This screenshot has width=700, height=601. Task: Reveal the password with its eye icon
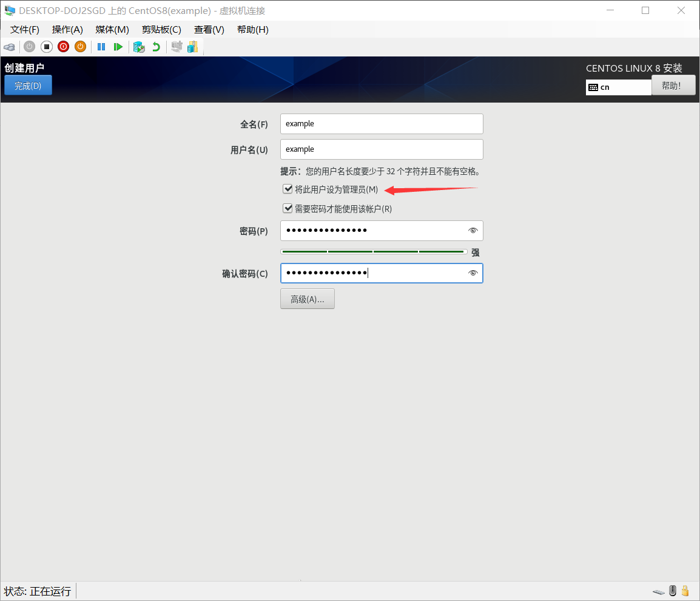click(473, 231)
